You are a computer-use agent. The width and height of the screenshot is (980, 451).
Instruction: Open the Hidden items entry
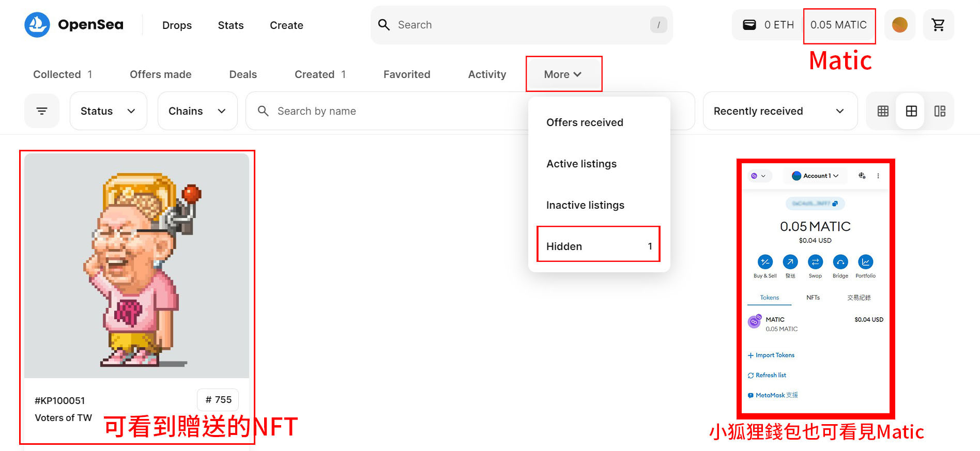[x=599, y=246]
